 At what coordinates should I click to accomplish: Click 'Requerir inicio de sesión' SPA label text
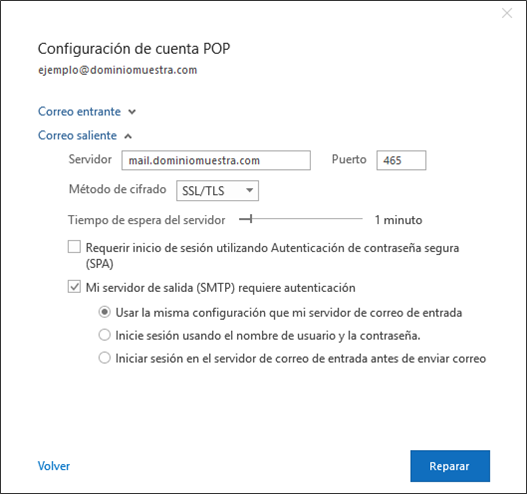click(x=272, y=256)
